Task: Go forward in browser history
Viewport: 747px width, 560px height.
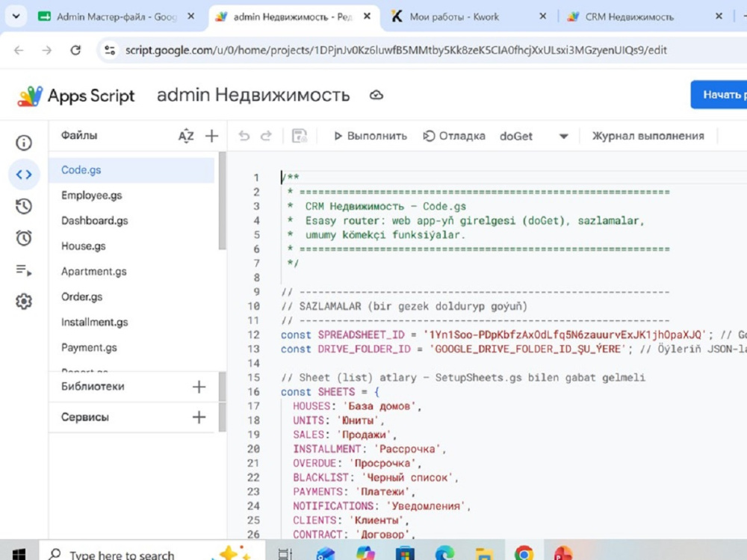Action: [x=46, y=50]
